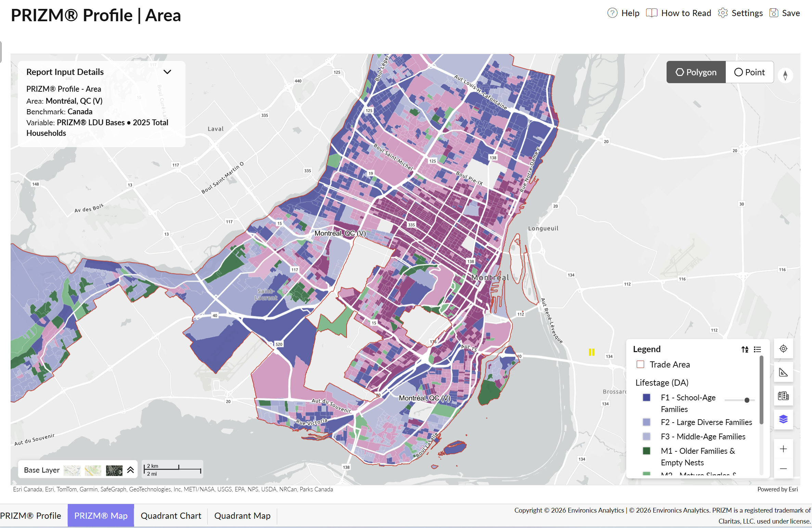
Task: Click the 'PRIZM® Profile - Area' detail line
Action: pyautogui.click(x=64, y=89)
